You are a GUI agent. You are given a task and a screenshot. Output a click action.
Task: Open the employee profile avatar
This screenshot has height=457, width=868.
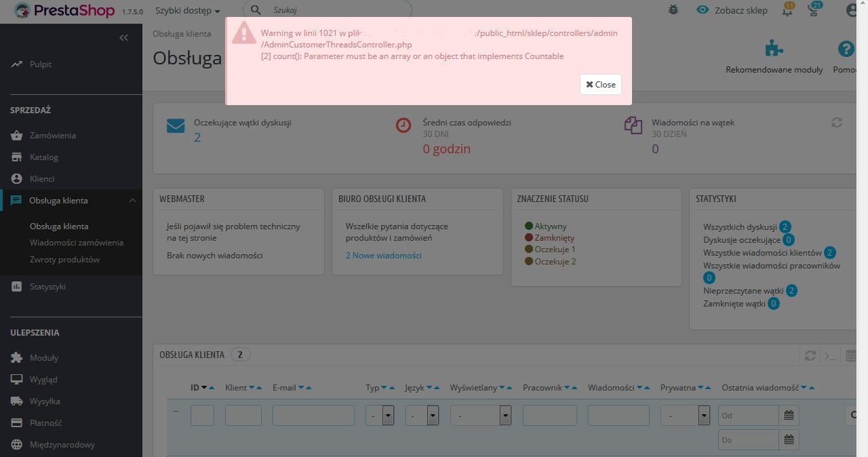(853, 10)
